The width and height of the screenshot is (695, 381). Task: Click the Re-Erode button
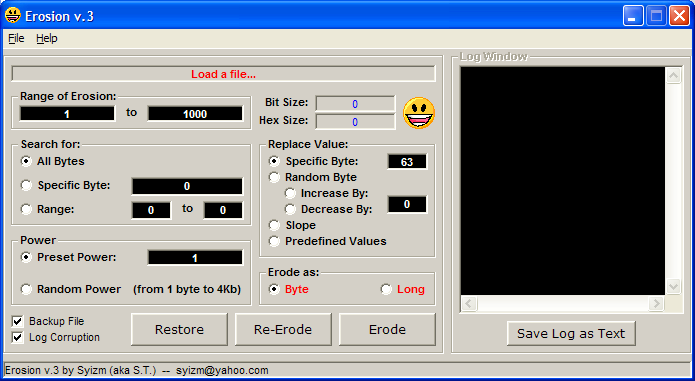coord(283,330)
